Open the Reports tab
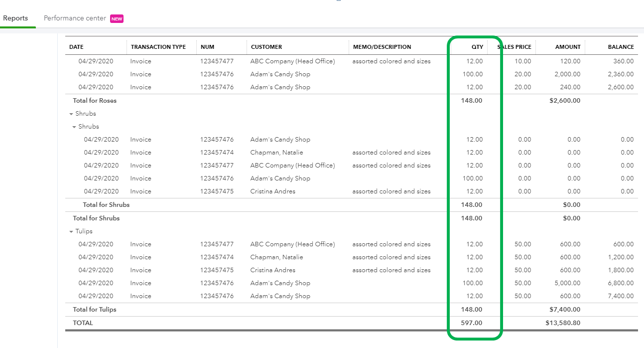Image resolution: width=644 pixels, height=348 pixels. (15, 18)
